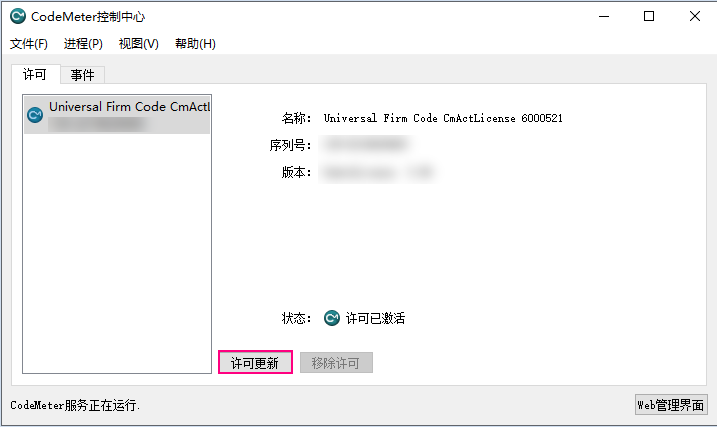Maximize the CodeMeter window
This screenshot has height=427, width=717.
tap(649, 16)
